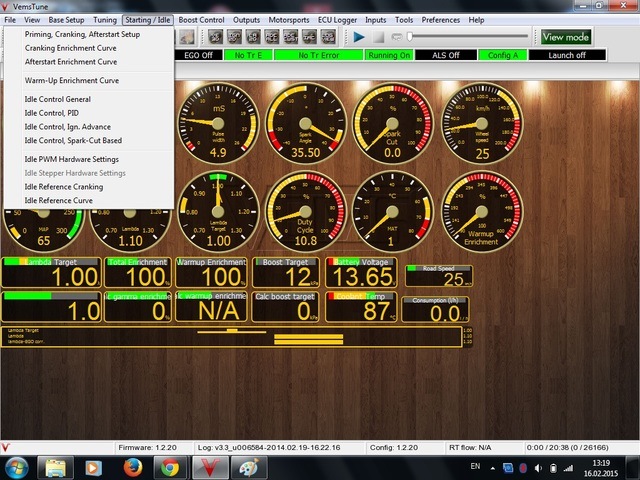This screenshot has width=640, height=480.
Task: Click the first of seven grey gauge-page toolbar icons
Action: coord(215,37)
